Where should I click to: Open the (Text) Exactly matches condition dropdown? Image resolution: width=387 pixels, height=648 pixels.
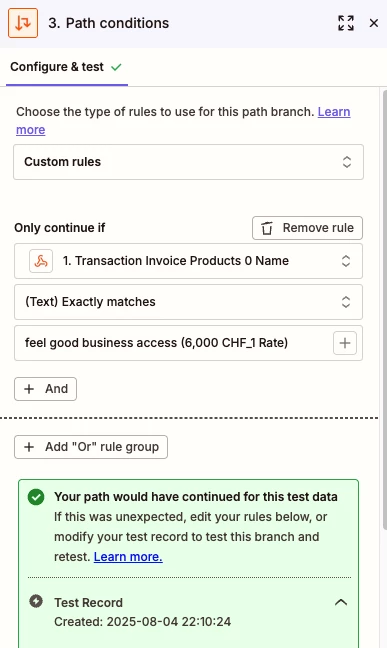pyautogui.click(x=189, y=302)
